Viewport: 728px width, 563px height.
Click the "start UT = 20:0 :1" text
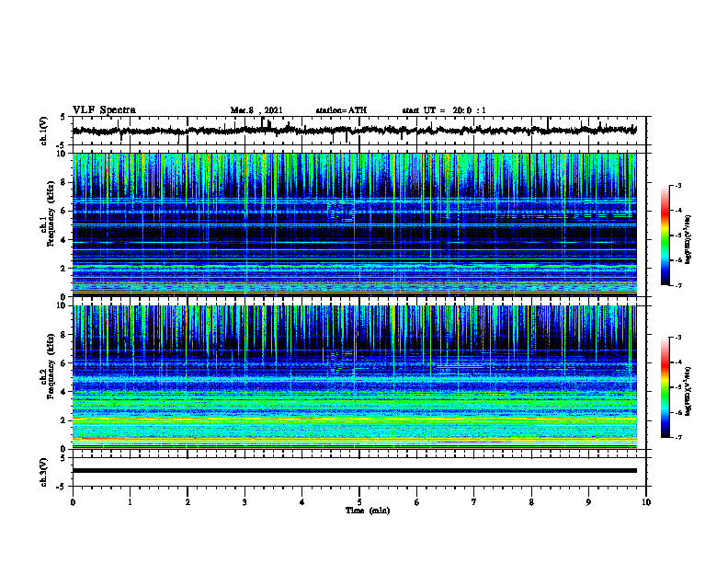click(x=444, y=110)
